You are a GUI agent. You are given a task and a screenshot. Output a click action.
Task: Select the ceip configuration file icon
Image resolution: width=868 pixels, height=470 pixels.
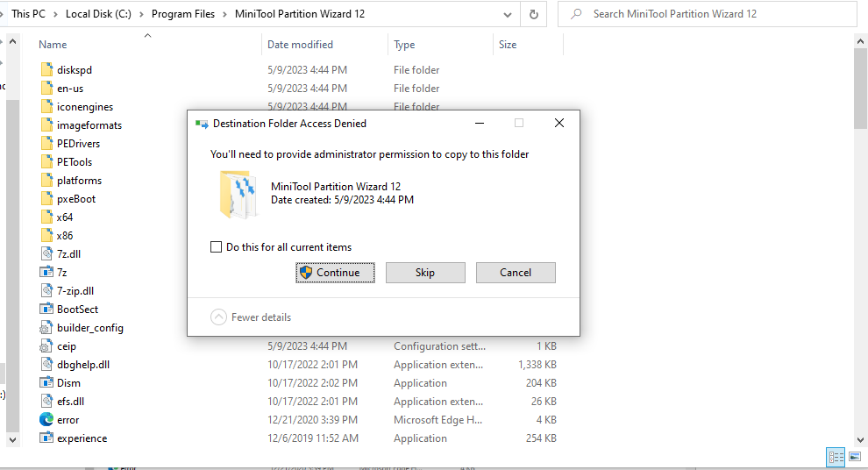46,346
